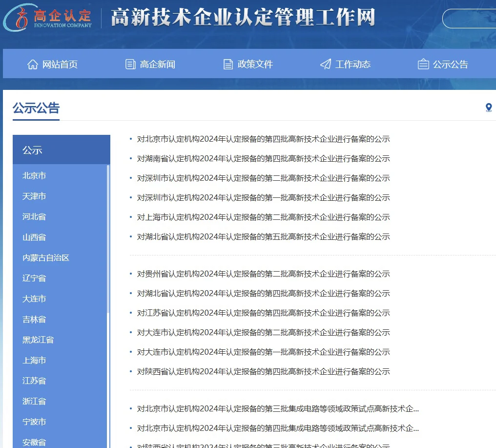
Task: Open the 网站首页 menu item
Action: [x=53, y=64]
